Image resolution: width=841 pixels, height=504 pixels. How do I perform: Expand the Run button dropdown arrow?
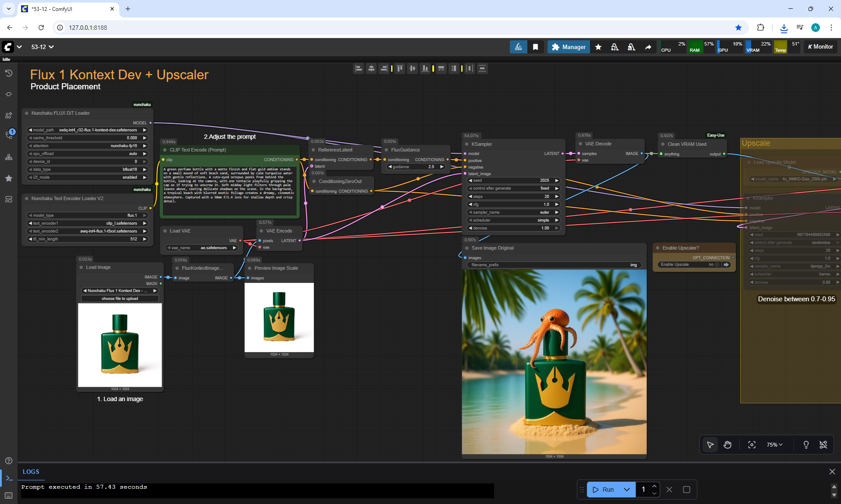tap(627, 490)
